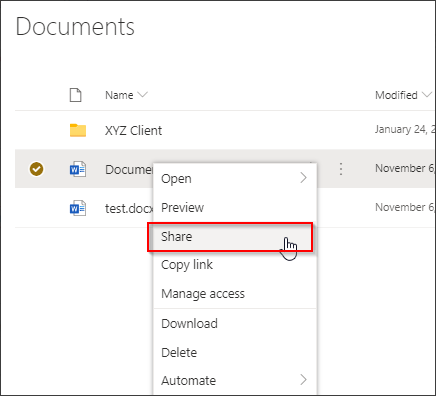The image size is (436, 396).
Task: Uncheck the selected document's round checkmark
Action: [x=36, y=169]
